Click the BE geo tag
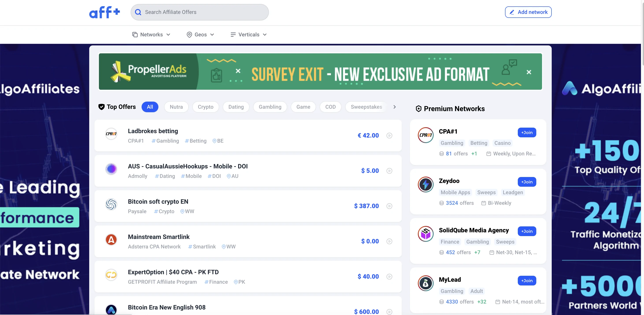 pos(218,141)
